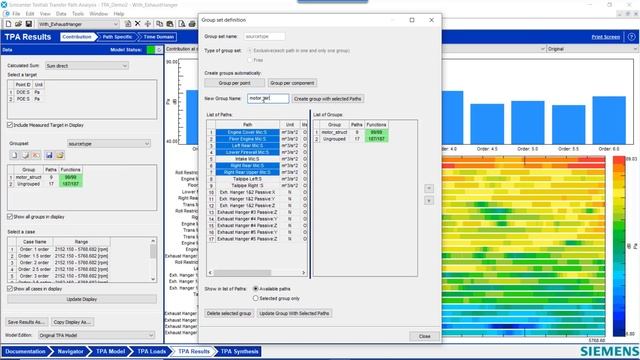Click the Group set name field
This screenshot has width=640, height=360.
coord(264,36)
